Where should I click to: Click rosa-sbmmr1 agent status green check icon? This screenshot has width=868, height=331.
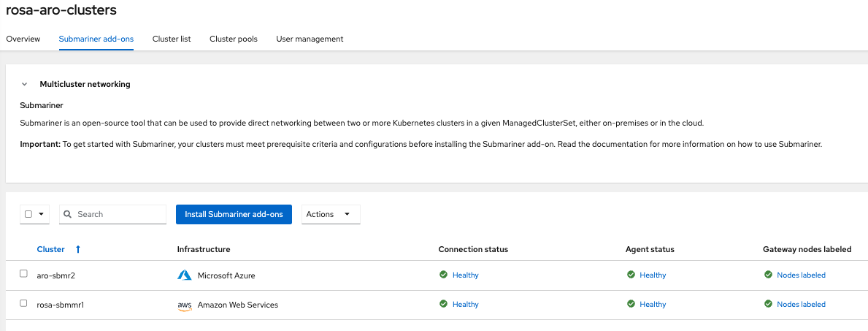631,304
